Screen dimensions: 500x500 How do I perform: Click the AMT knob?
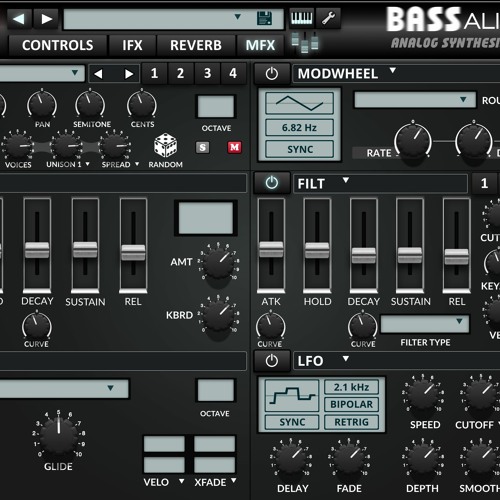click(x=219, y=263)
